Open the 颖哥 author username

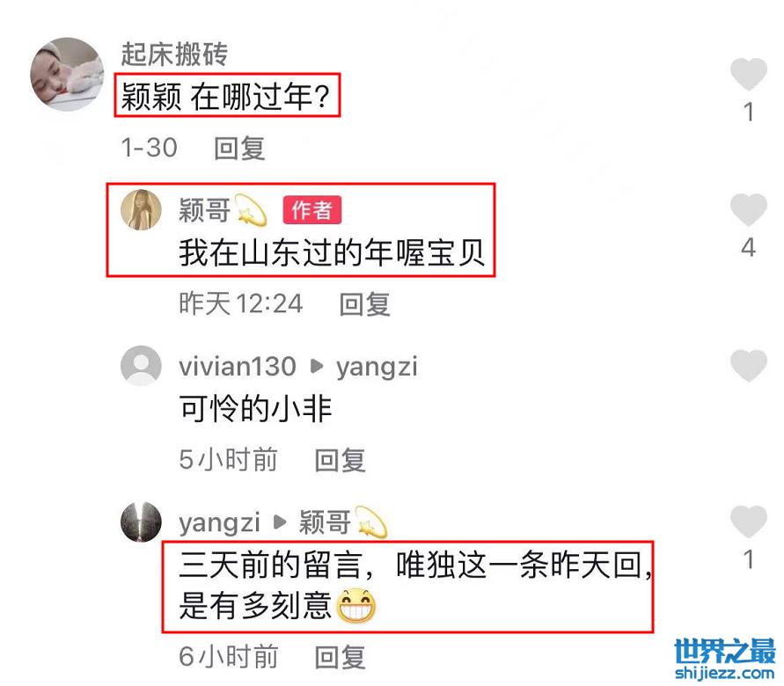204,210
